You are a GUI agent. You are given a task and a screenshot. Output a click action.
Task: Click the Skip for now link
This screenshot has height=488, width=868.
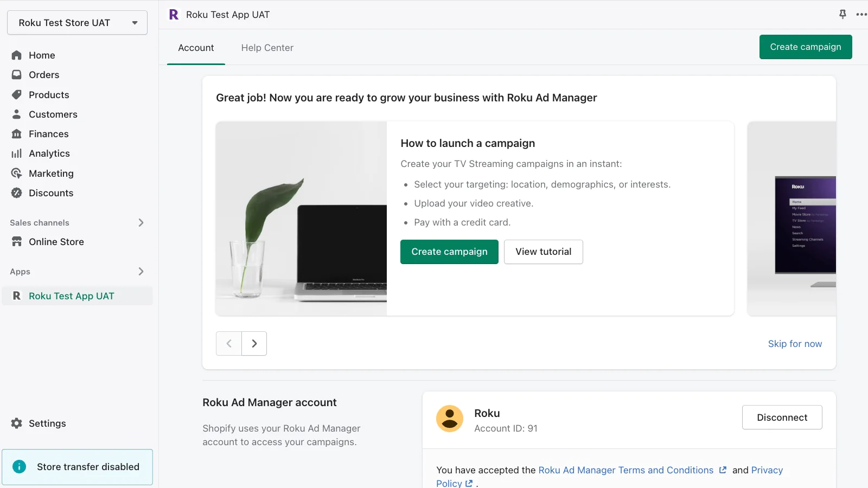(x=795, y=344)
